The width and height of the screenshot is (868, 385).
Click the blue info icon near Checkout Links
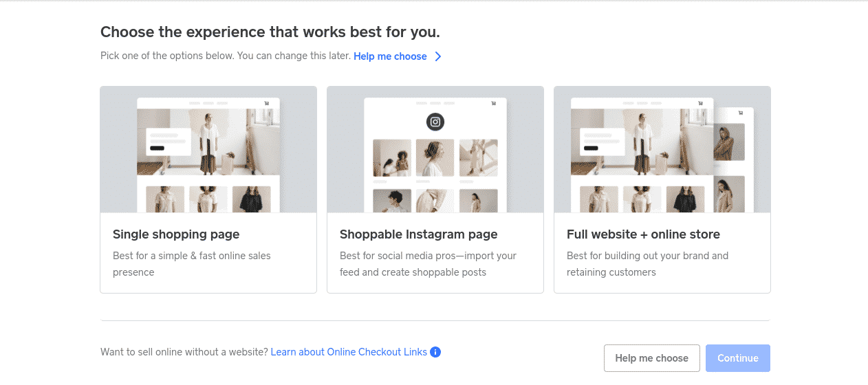(x=435, y=352)
